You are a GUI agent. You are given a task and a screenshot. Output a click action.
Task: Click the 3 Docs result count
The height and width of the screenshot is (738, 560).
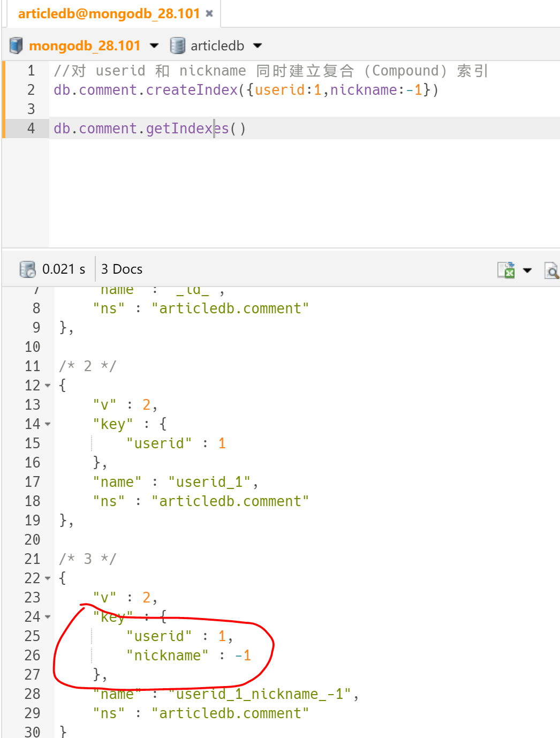pyautogui.click(x=122, y=269)
